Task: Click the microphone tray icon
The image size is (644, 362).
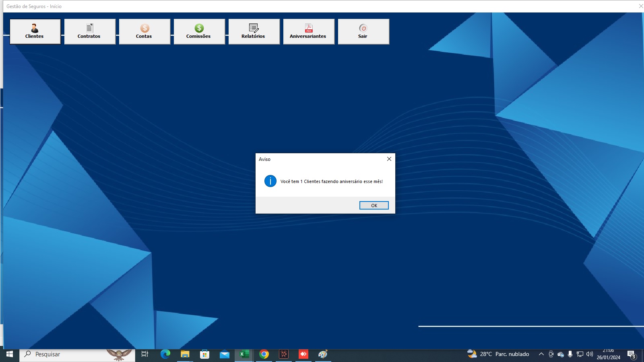Action: coord(570,354)
